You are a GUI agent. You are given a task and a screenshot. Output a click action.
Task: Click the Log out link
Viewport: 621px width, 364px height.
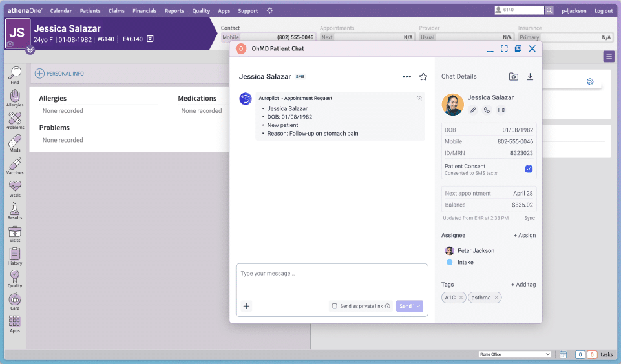click(x=604, y=11)
